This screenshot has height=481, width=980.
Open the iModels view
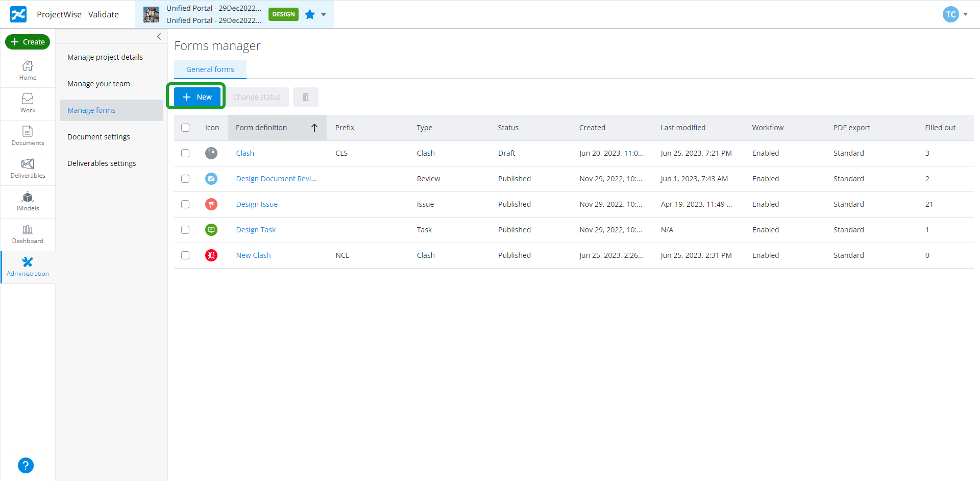click(x=28, y=201)
